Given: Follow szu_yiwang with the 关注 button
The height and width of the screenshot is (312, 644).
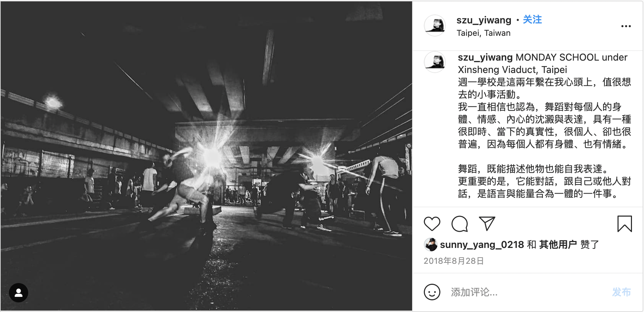Looking at the screenshot, I should coord(532,20).
